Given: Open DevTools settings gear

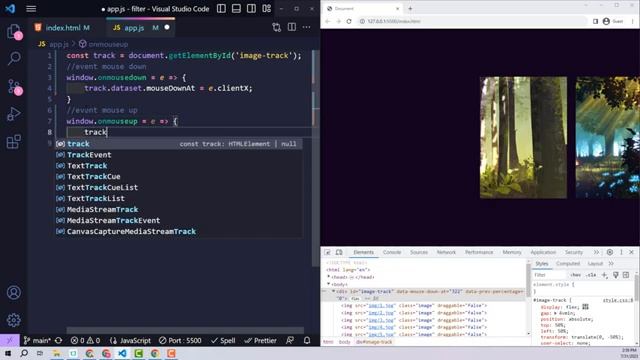Looking at the screenshot, I should pos(610,252).
